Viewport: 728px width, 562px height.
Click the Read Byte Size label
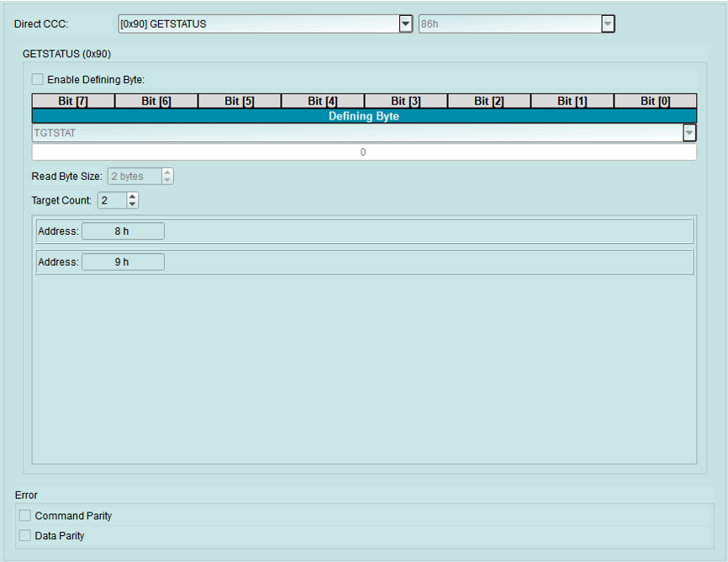(x=67, y=176)
